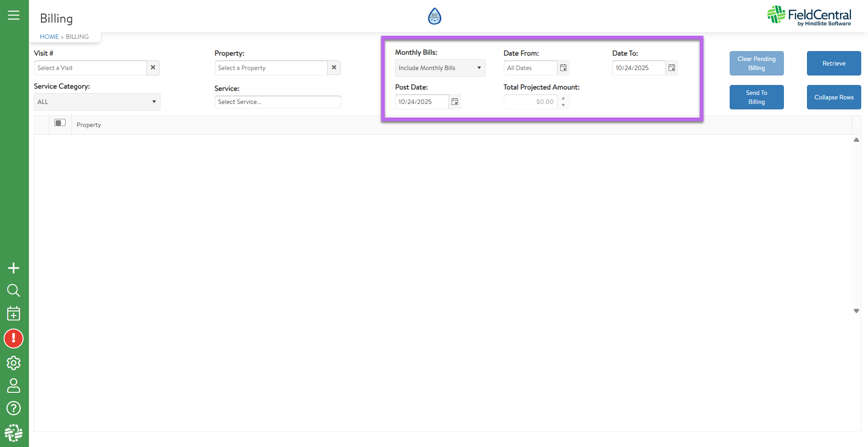Open the user profile icon

point(14,386)
